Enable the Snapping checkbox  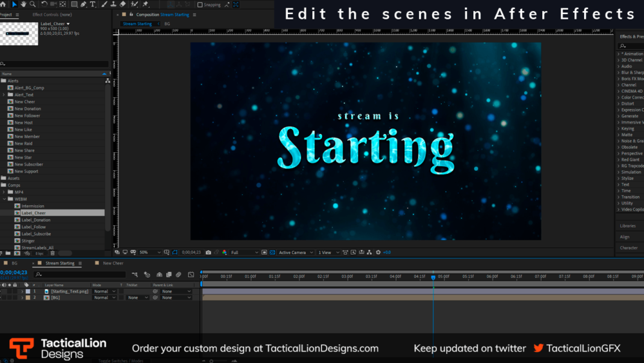point(200,5)
